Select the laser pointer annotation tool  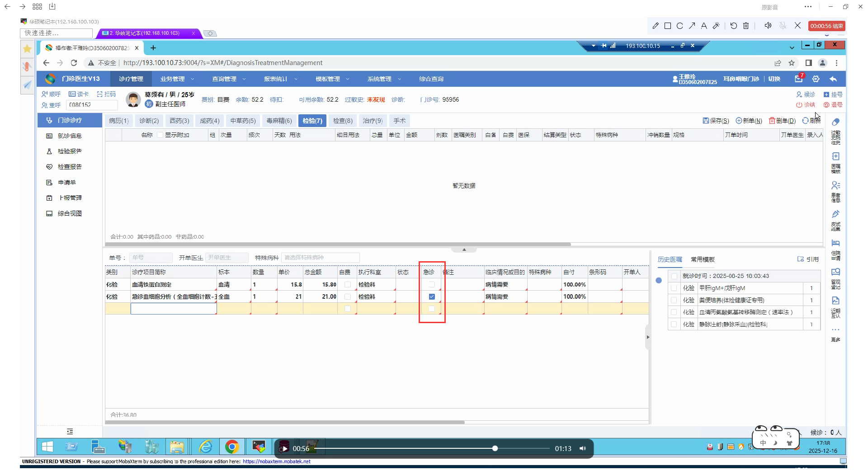(716, 26)
